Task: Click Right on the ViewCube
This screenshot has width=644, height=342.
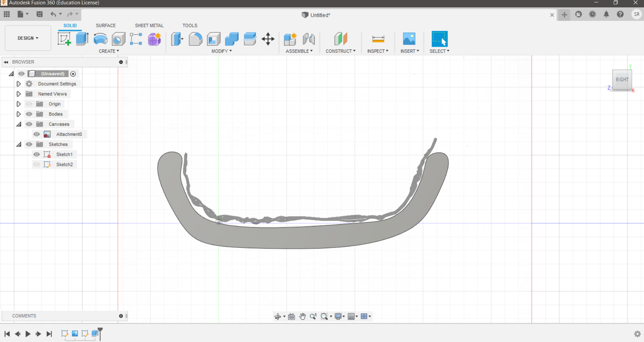Action: (622, 80)
